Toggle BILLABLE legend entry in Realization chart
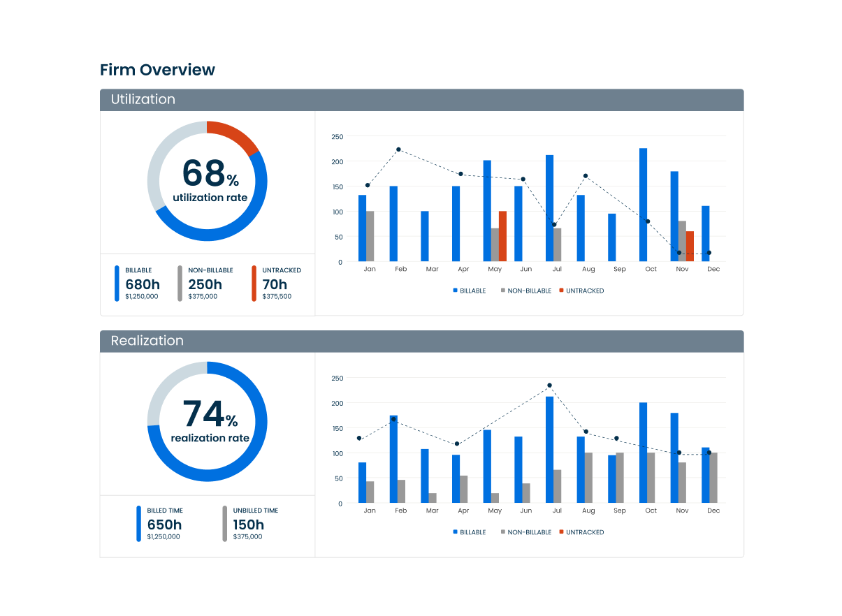842x616 pixels. (469, 532)
